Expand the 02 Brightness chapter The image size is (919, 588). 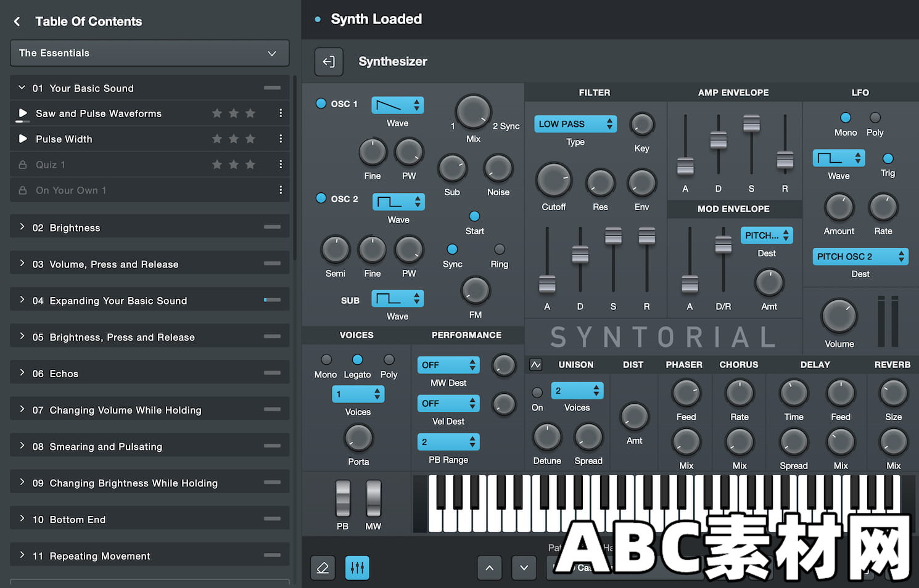click(x=150, y=227)
